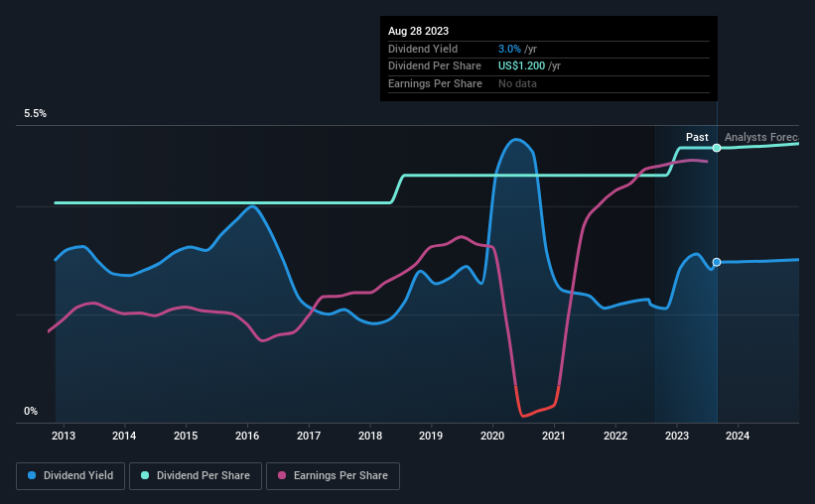This screenshot has width=815, height=504.
Task: Toggle the Dividend Yield legend button
Action: (70, 476)
